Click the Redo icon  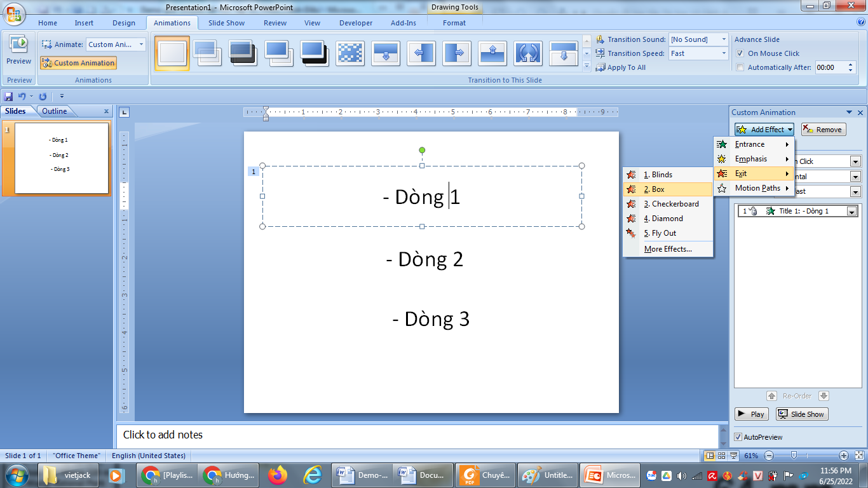pos(43,97)
